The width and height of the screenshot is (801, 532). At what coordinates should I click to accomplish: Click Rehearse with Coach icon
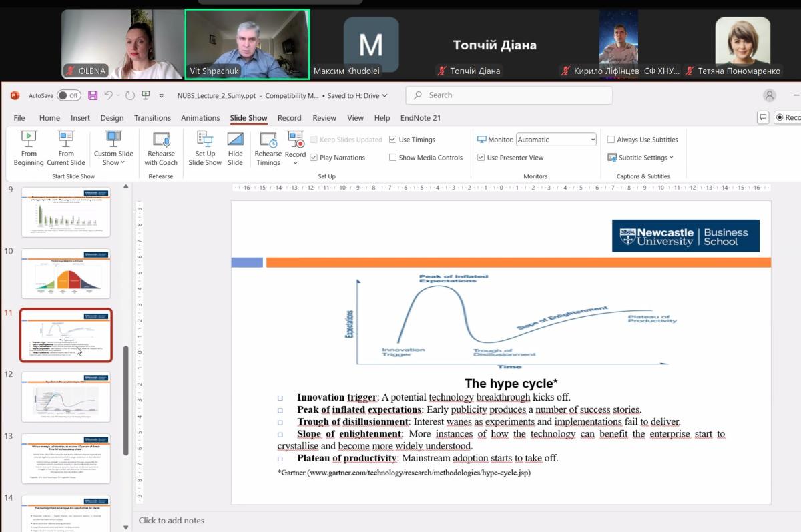tap(161, 148)
